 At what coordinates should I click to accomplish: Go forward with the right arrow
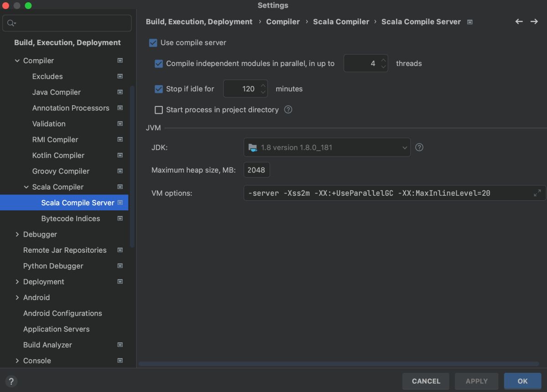click(534, 21)
